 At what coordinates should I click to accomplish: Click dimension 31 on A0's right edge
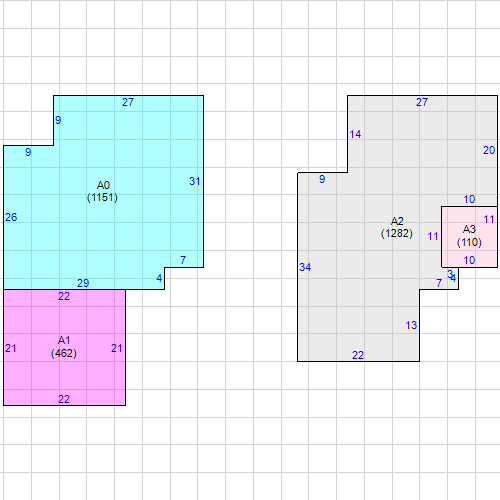tap(195, 181)
